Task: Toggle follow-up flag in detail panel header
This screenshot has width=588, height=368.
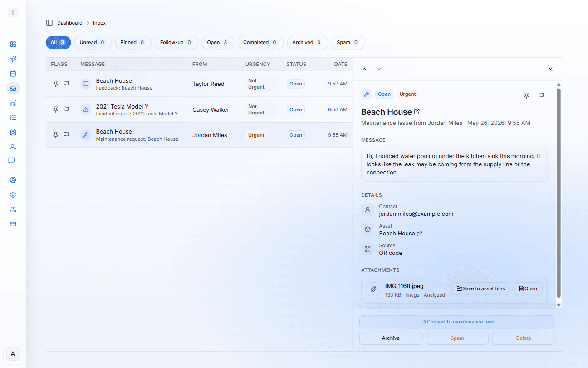Action: click(x=541, y=95)
